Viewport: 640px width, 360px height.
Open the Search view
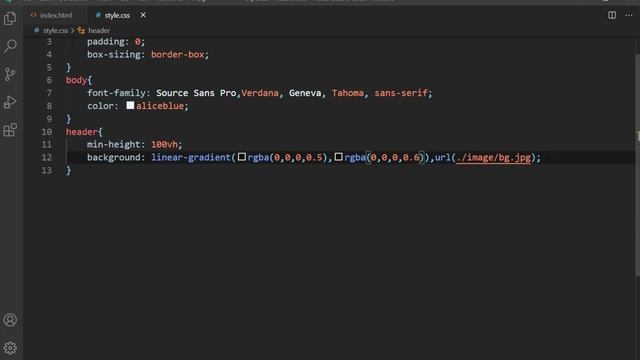point(10,46)
